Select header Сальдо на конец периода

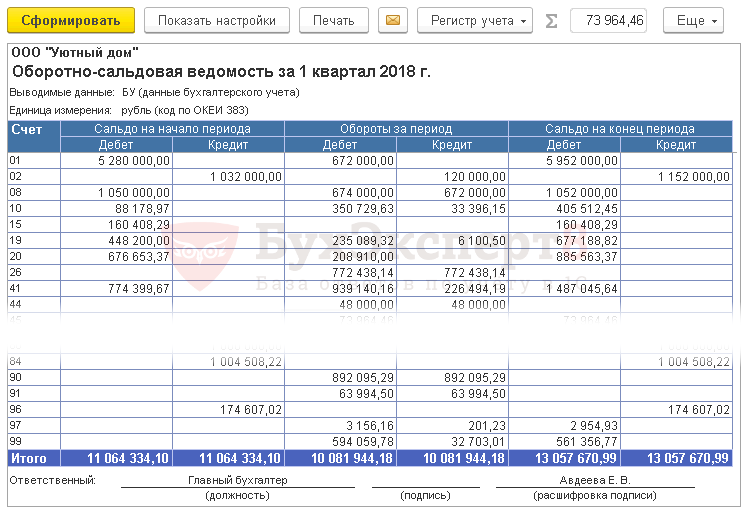pos(620,129)
